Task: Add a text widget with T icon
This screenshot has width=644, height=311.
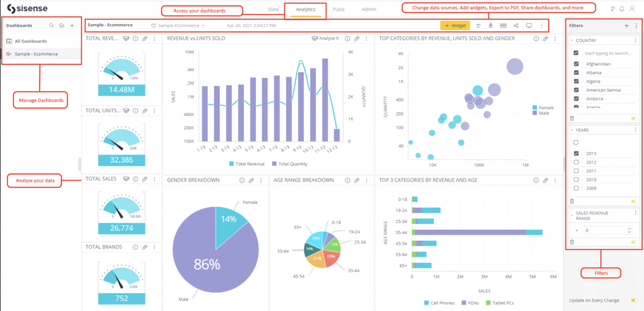Action: 478,26
